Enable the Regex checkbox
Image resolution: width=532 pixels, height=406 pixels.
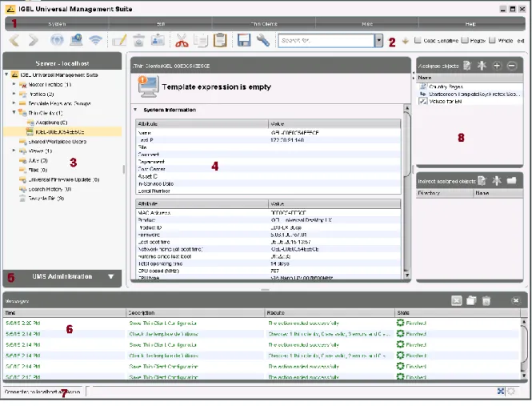coord(465,40)
